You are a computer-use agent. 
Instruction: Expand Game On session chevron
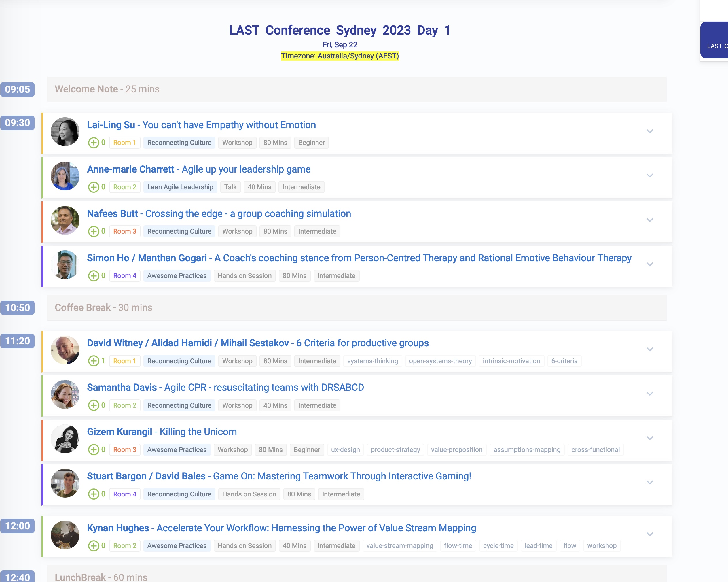pyautogui.click(x=650, y=482)
